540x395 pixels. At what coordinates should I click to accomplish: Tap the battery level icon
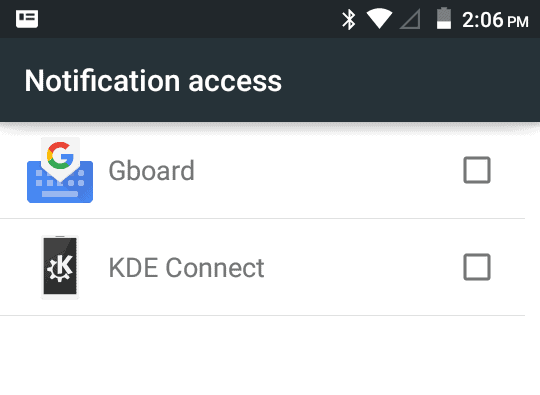tap(444, 19)
